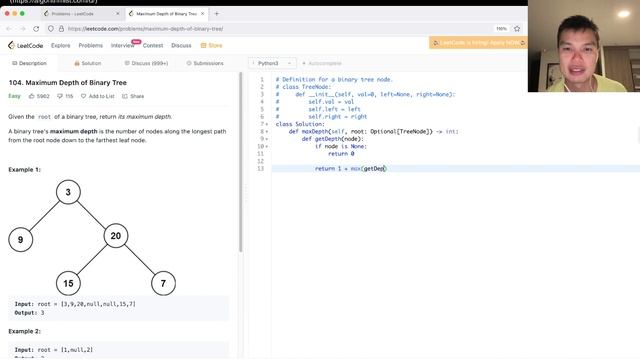The image size is (640, 360).
Task: Collapse code fold arrow at line 7
Action: click(x=267, y=124)
